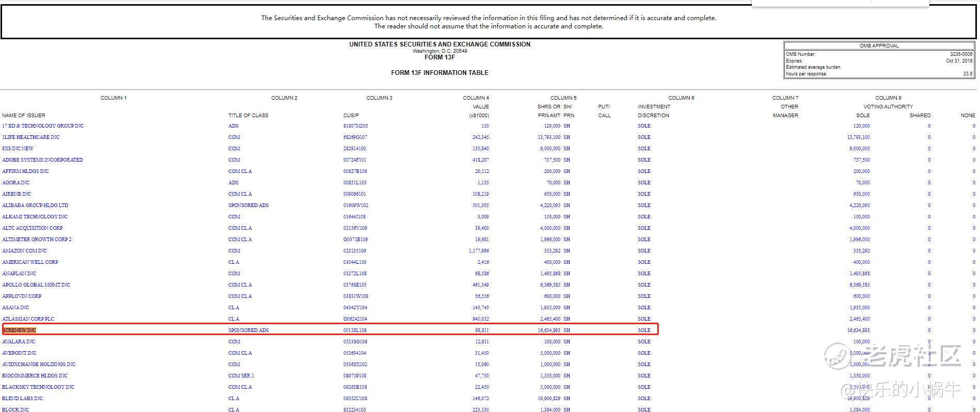Click the AFFIRM HLDGS INC issuer name

click(25, 171)
